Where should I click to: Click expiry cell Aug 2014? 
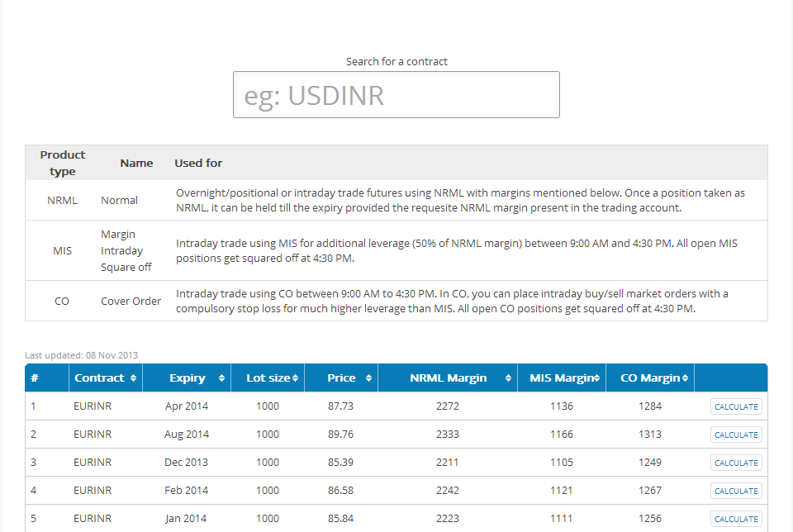click(187, 435)
